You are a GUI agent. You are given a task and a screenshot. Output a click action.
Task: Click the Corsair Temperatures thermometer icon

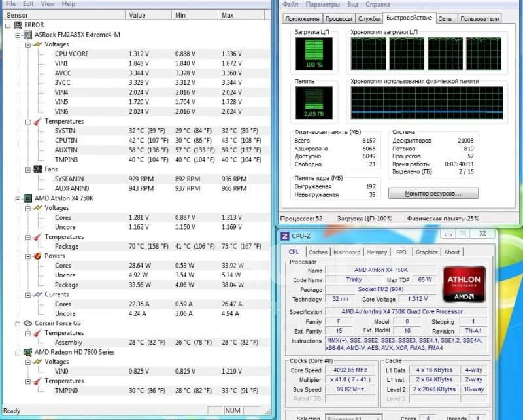pyautogui.click(x=38, y=333)
